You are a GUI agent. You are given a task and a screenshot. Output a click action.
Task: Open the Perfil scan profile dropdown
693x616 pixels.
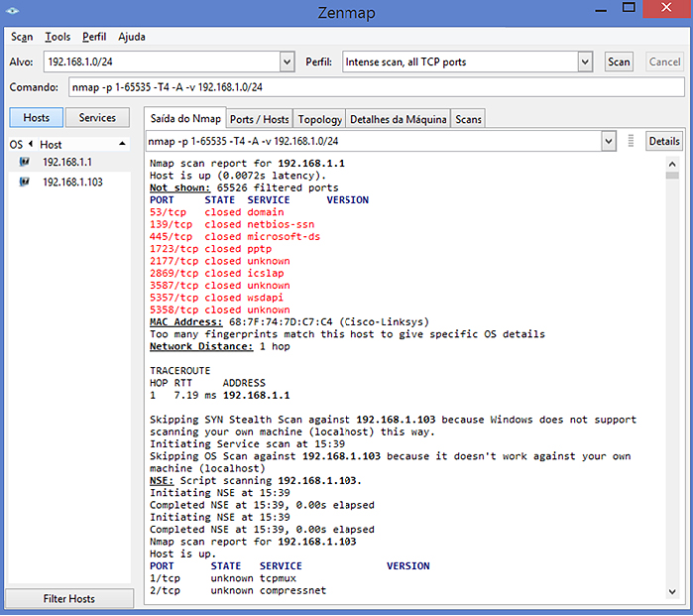click(585, 62)
